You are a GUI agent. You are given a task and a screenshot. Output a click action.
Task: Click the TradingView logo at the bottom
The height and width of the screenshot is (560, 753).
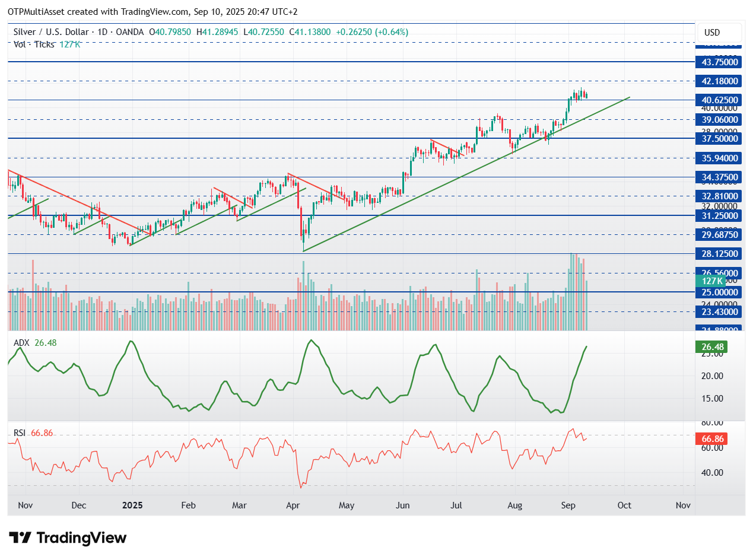68,538
